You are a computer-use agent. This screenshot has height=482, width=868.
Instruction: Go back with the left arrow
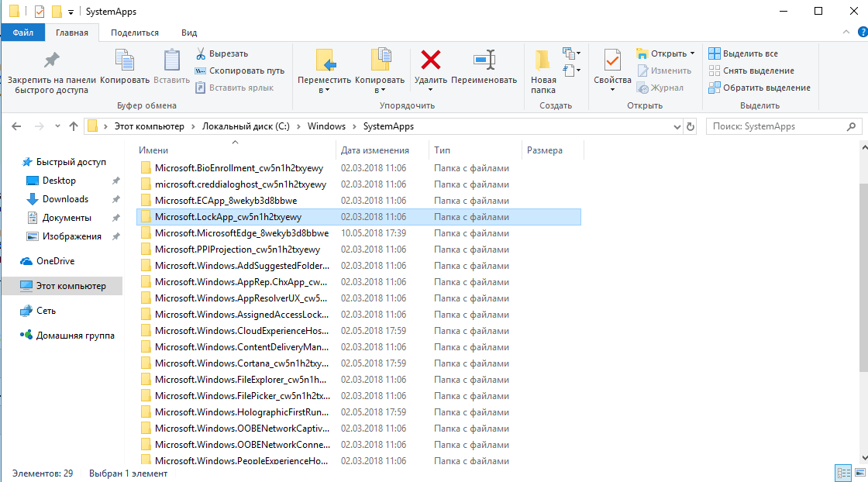(16, 126)
